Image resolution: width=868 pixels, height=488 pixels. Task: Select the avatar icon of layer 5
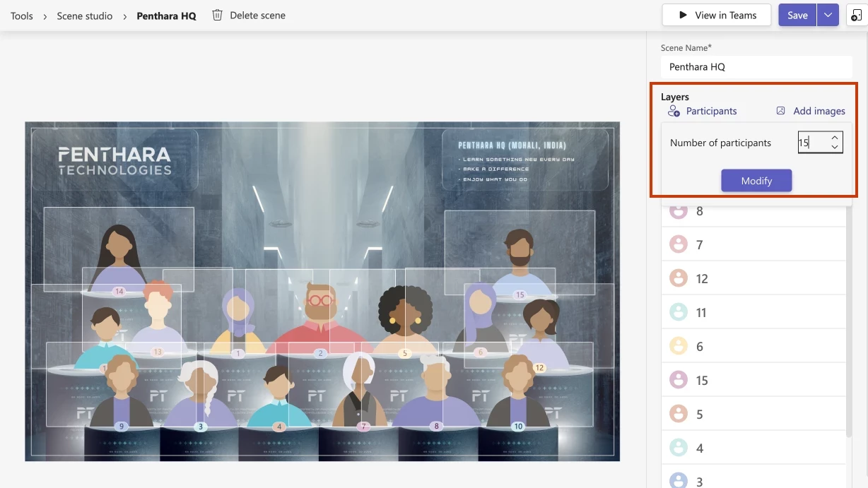679,414
